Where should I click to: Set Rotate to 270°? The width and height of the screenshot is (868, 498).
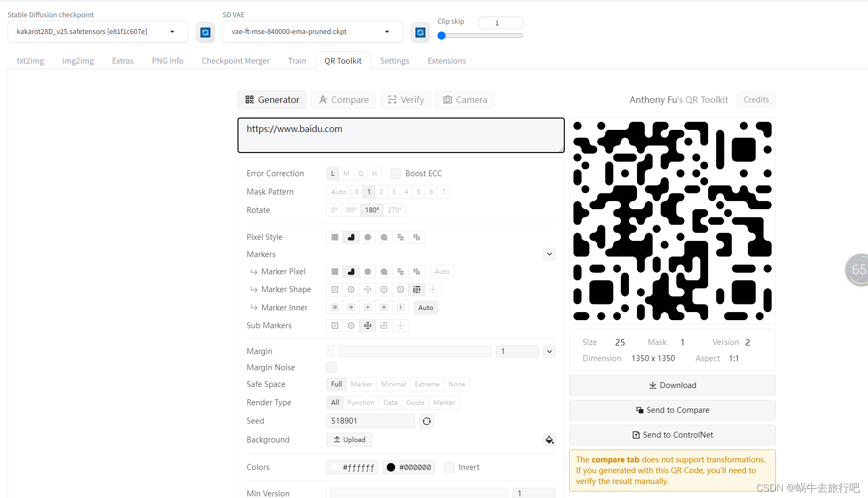point(394,210)
